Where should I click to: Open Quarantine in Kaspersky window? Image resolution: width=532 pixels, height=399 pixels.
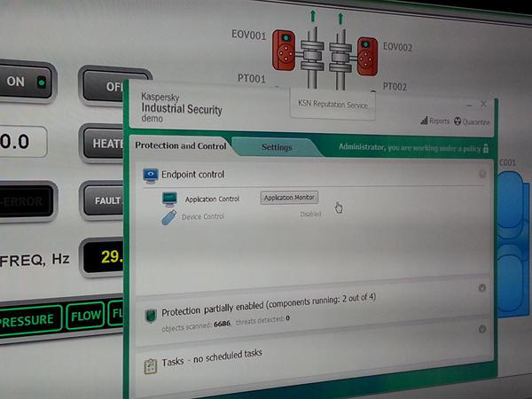click(472, 121)
